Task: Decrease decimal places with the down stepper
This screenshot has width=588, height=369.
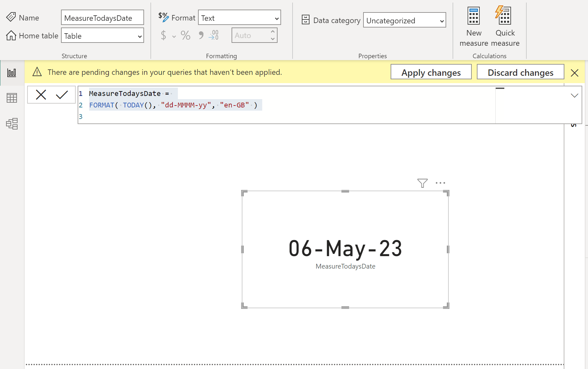Action: point(272,39)
